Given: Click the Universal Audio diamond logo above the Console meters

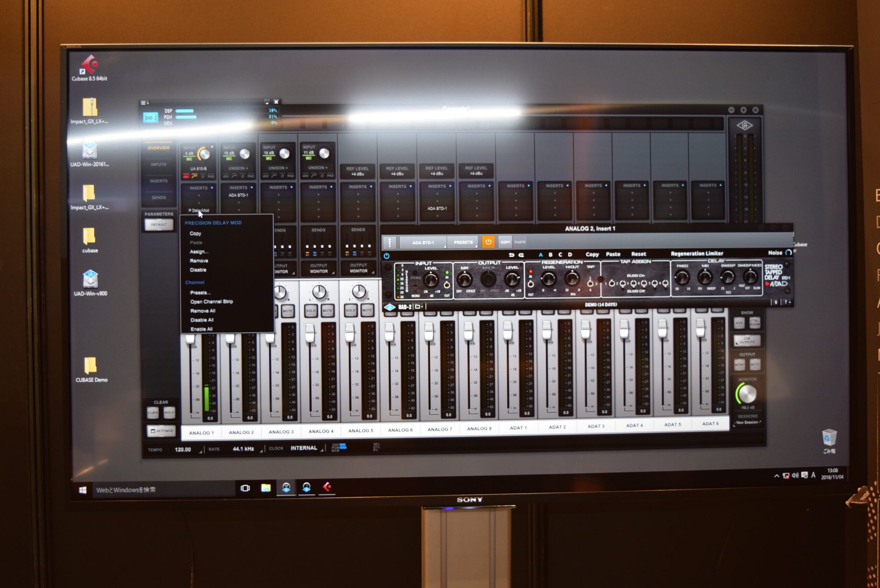Looking at the screenshot, I should coord(745,126).
